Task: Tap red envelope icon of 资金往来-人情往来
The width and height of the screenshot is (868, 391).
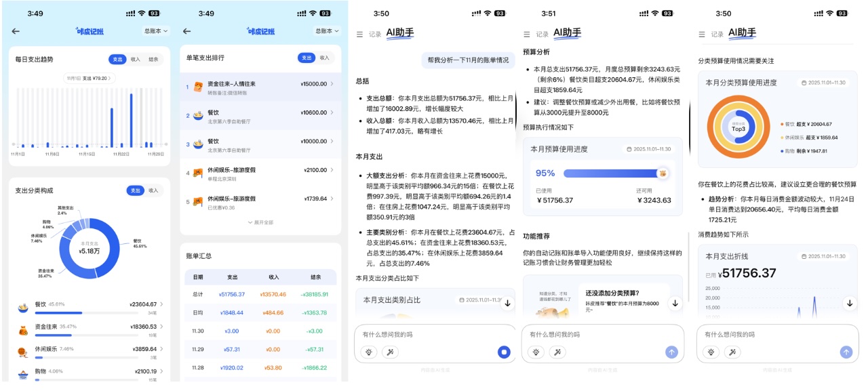Action: [x=198, y=87]
